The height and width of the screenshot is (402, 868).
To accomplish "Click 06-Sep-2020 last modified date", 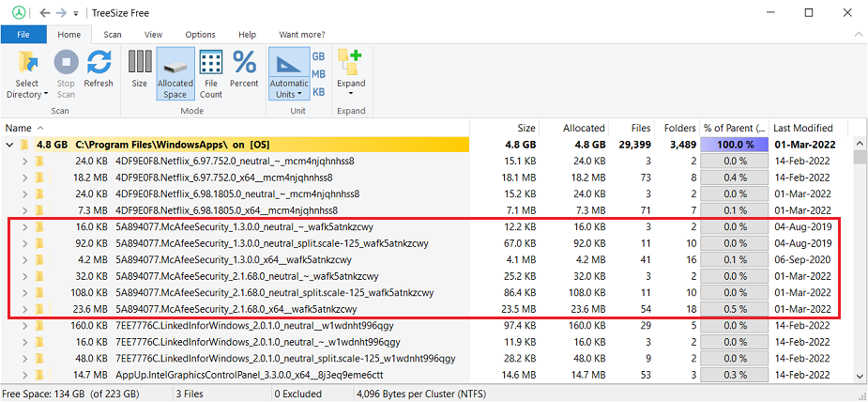I will pyautogui.click(x=802, y=259).
